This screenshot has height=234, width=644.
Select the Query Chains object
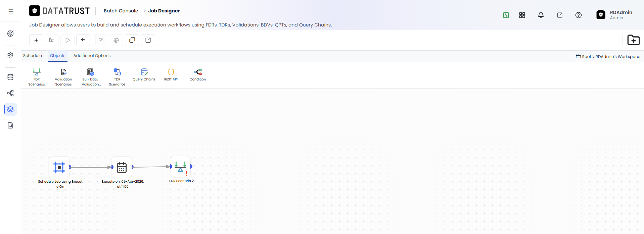(144, 75)
